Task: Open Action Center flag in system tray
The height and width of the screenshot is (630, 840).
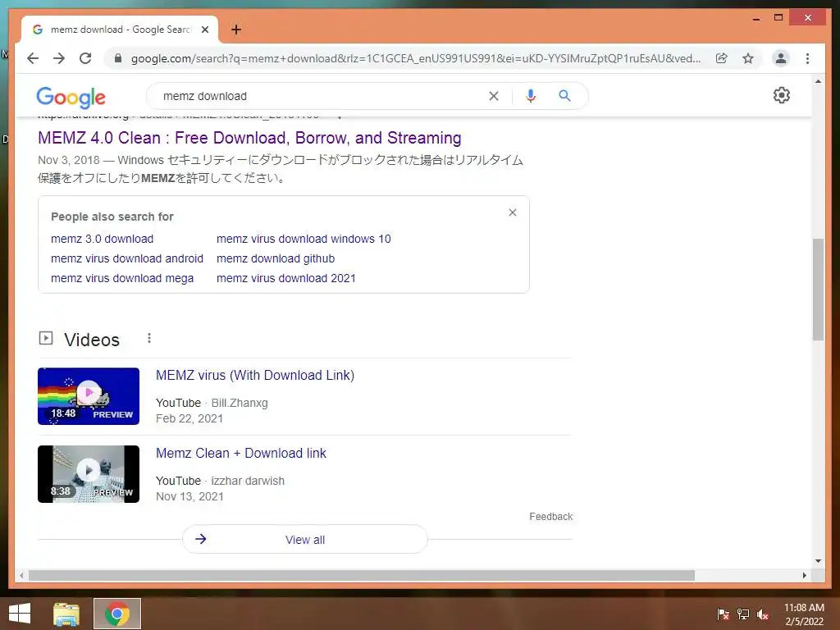Action: coord(723,614)
